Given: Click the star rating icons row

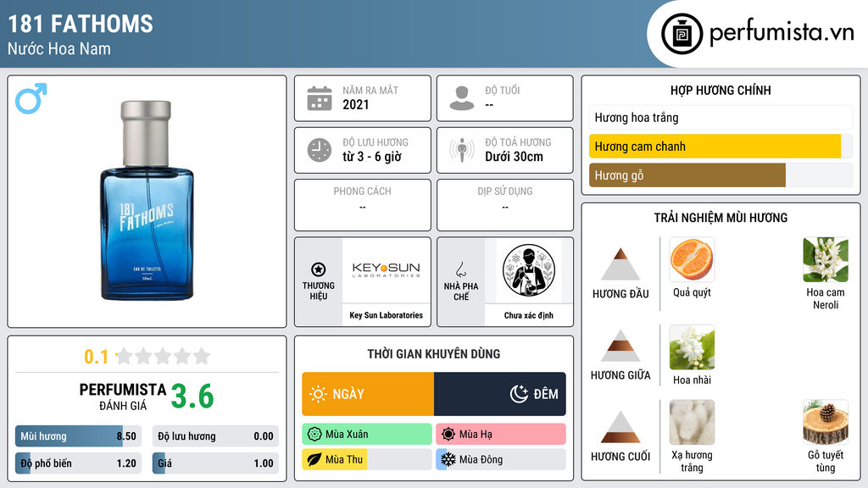Looking at the screenshot, I should coord(163,356).
